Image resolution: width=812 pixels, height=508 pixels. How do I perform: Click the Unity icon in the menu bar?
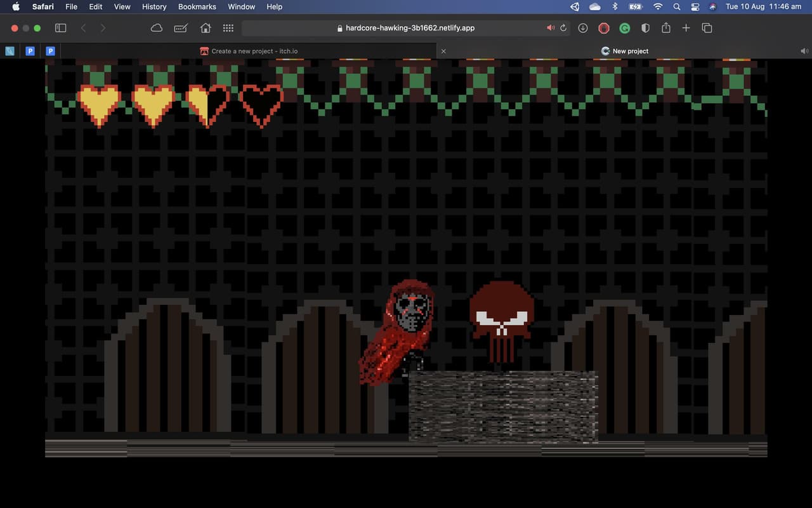pyautogui.click(x=575, y=6)
